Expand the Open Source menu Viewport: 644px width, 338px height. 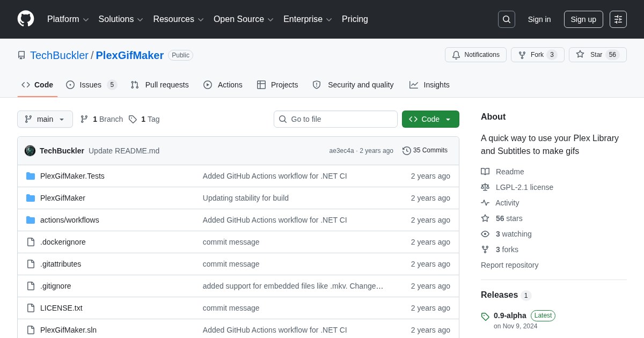point(244,19)
